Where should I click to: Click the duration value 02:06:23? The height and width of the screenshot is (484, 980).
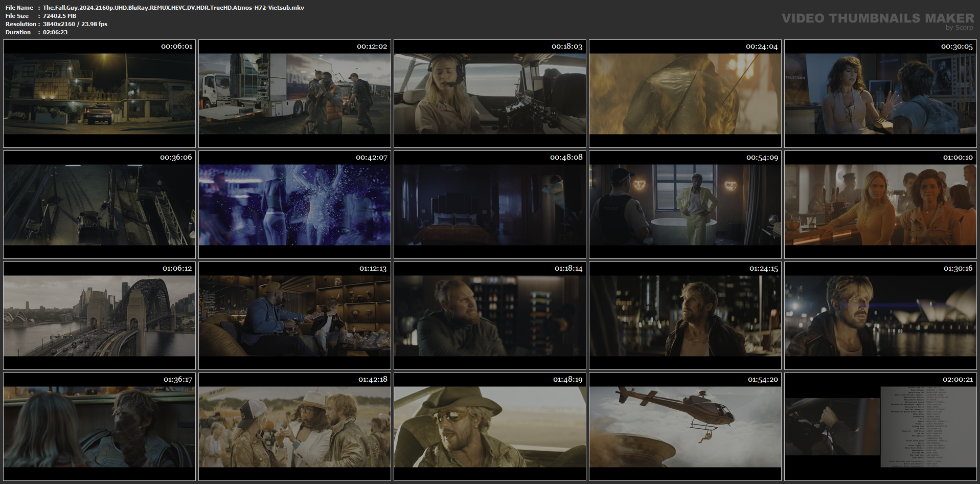click(x=55, y=32)
